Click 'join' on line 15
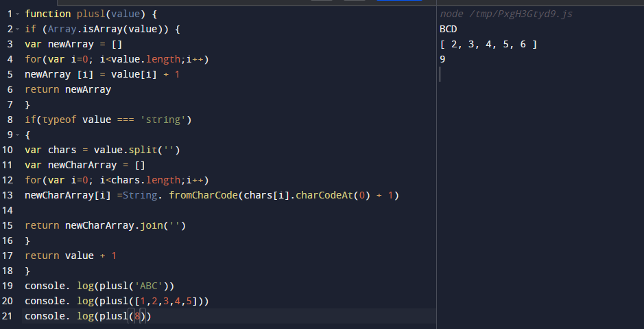This screenshot has height=329, width=644. 152,226
